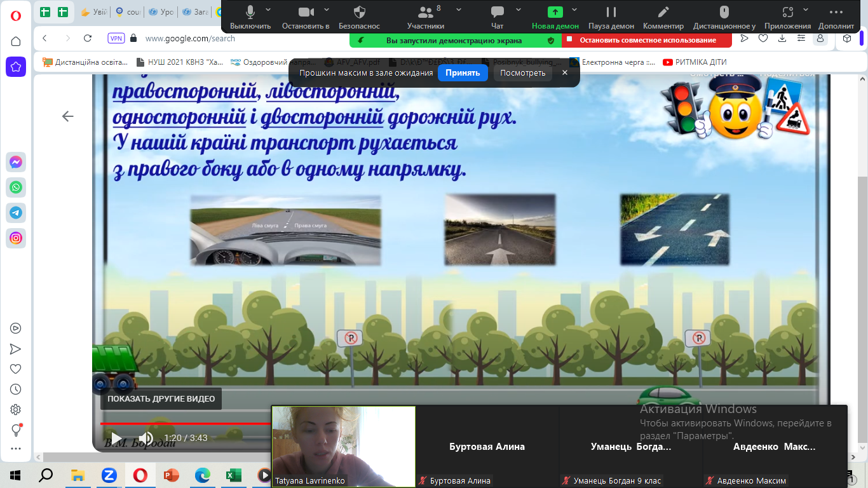The image size is (868, 488).
Task: Expand audio options arrow next to microphone
Action: 268,10
